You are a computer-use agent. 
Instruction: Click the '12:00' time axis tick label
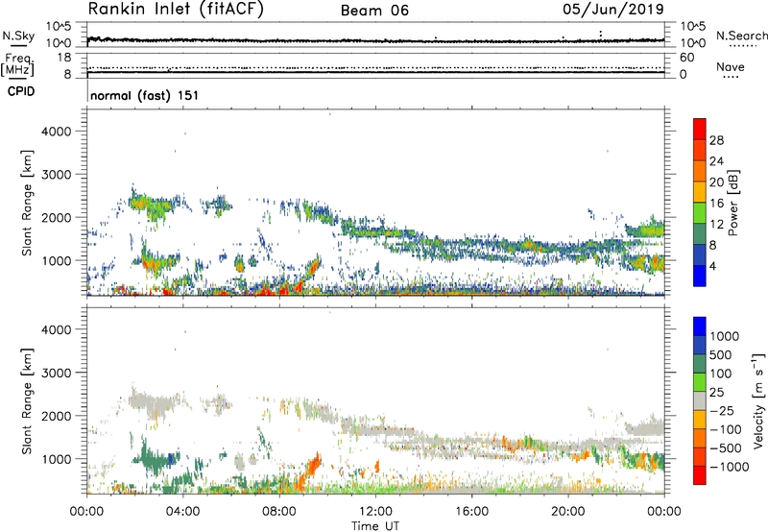(375, 512)
